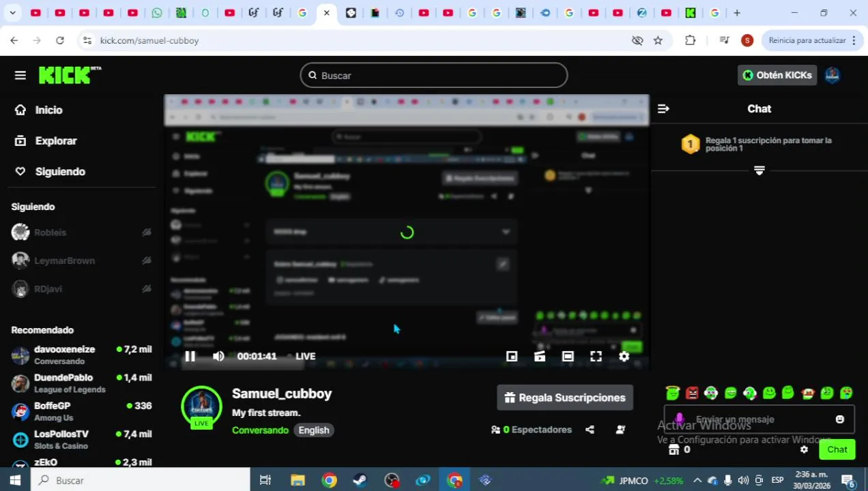
Task: Open BoffeGP Among Us channel
Action: [x=82, y=411]
